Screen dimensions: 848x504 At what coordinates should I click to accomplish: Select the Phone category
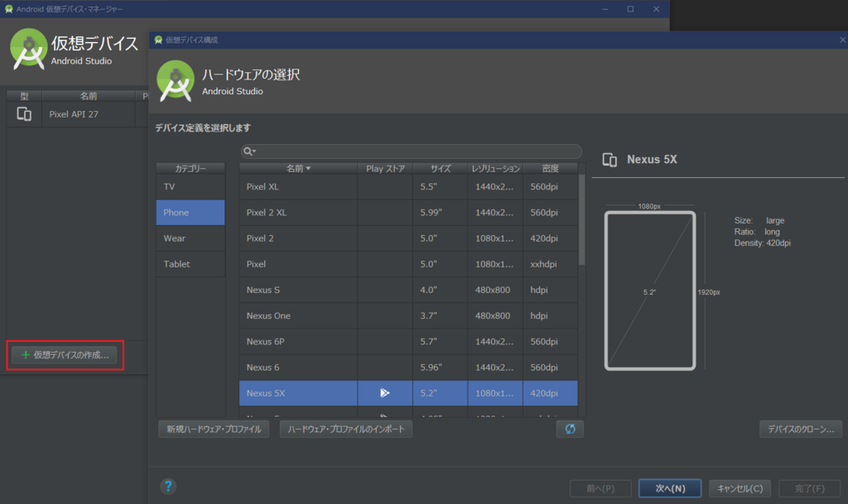coord(190,213)
